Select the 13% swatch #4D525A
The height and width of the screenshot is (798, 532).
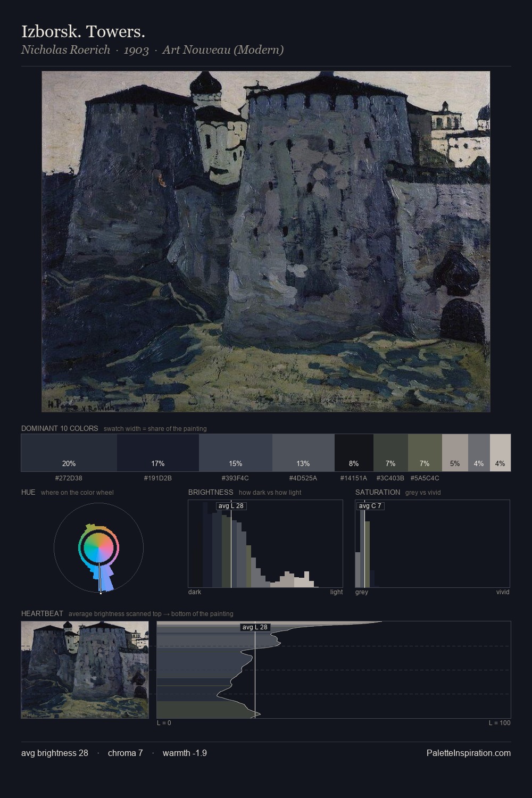coord(303,453)
